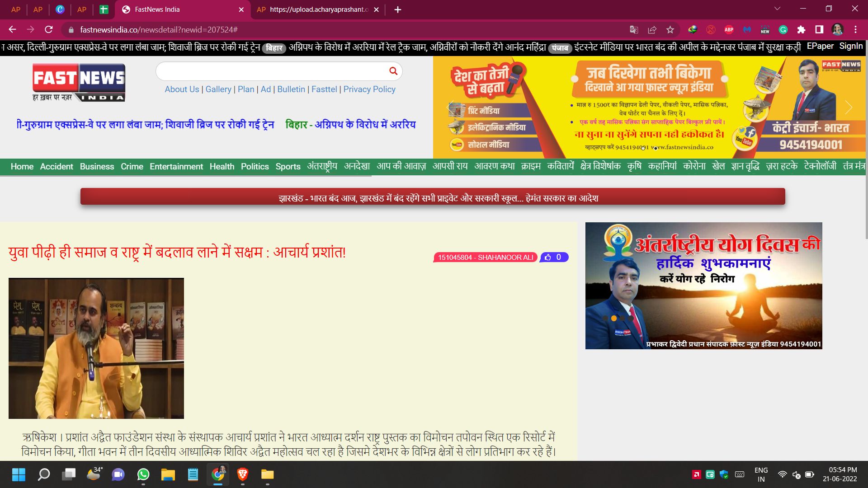Reload the page with refresh icon
The height and width of the screenshot is (488, 868).
pos(49,30)
